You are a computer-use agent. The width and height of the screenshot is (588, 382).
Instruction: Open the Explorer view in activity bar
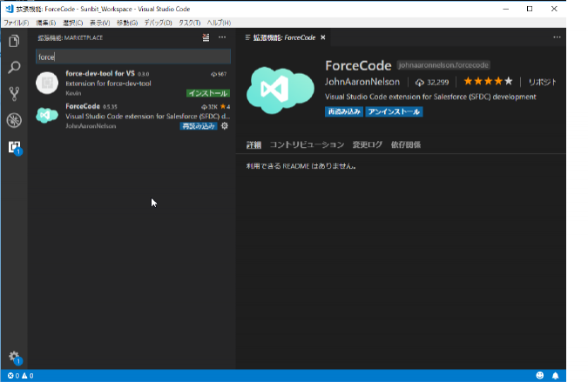pyautogui.click(x=14, y=41)
